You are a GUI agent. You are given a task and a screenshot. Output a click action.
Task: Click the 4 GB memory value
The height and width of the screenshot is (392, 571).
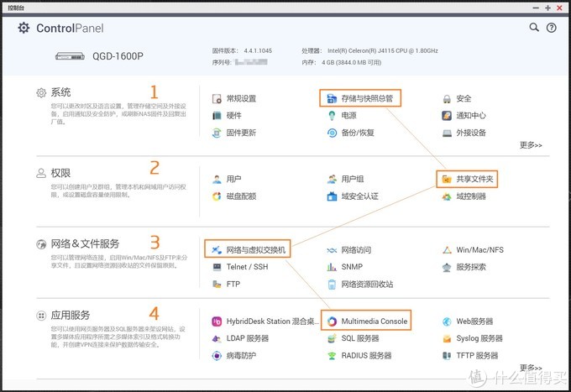[351, 62]
